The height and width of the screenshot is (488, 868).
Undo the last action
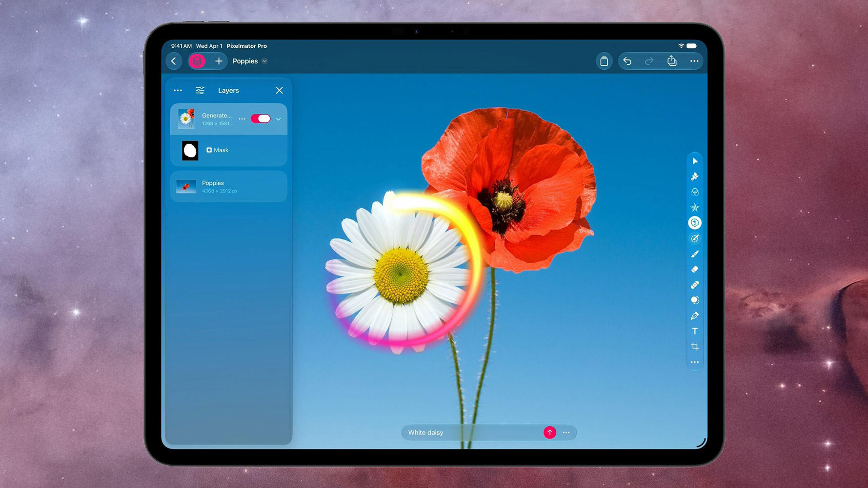click(x=627, y=61)
